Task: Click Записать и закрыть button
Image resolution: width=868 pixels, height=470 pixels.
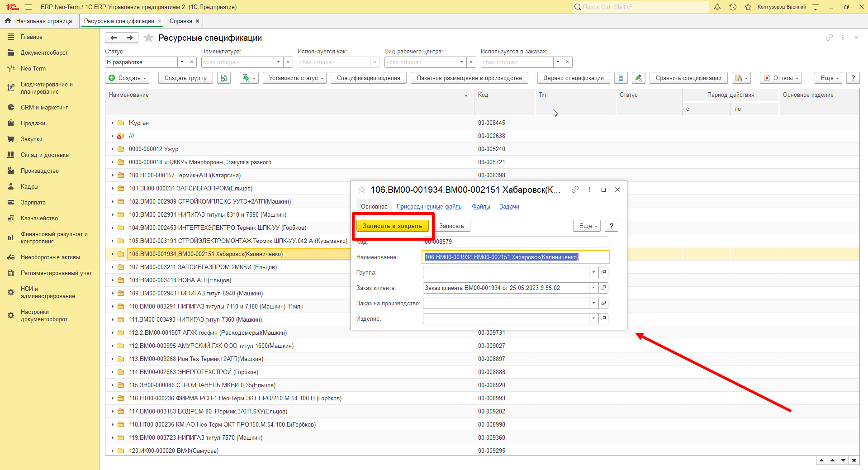Action: click(392, 226)
